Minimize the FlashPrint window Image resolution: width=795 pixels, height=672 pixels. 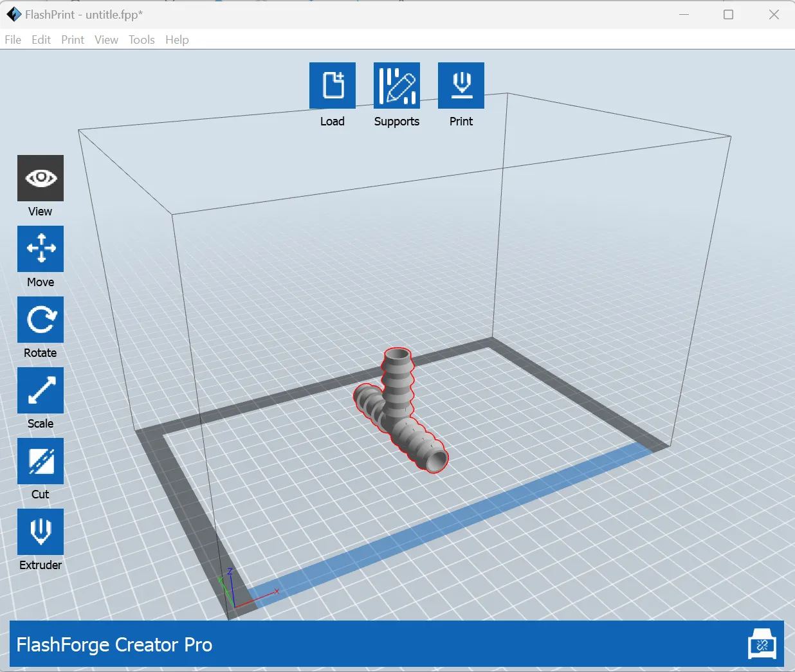tap(684, 14)
